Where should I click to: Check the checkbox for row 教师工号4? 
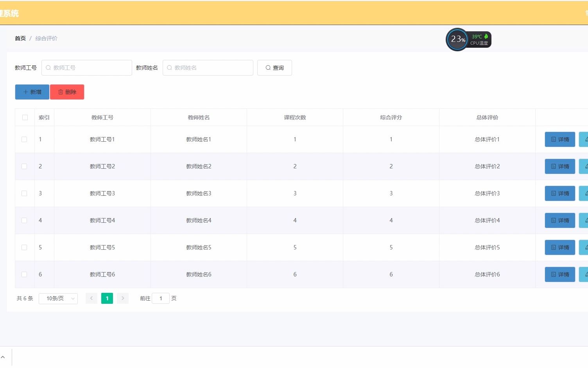point(24,220)
